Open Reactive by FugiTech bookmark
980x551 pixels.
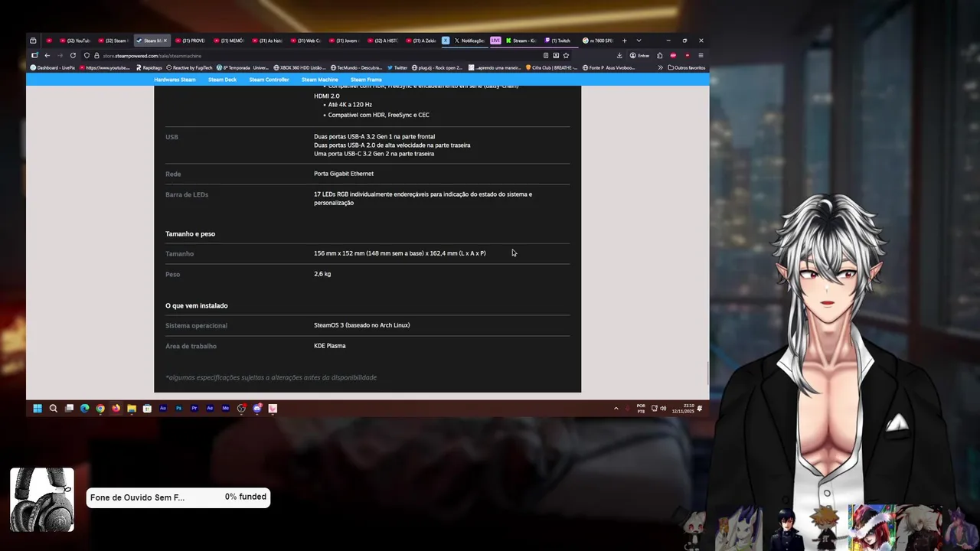189,67
